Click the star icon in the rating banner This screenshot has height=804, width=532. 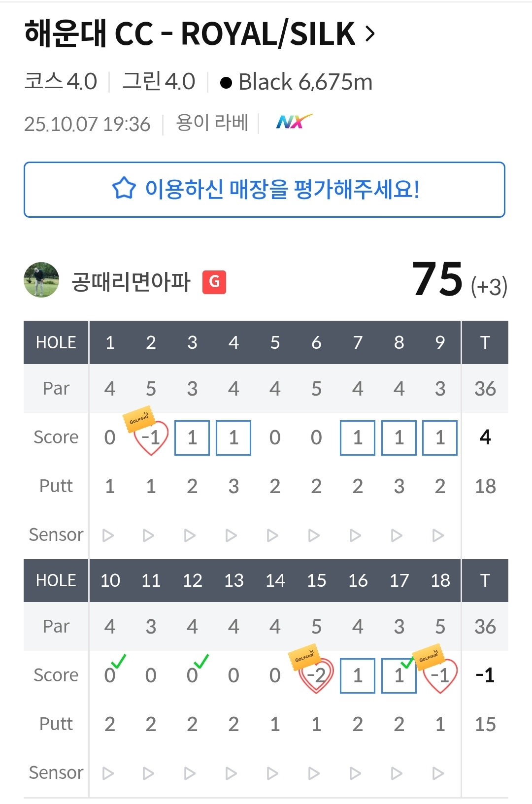click(x=124, y=189)
